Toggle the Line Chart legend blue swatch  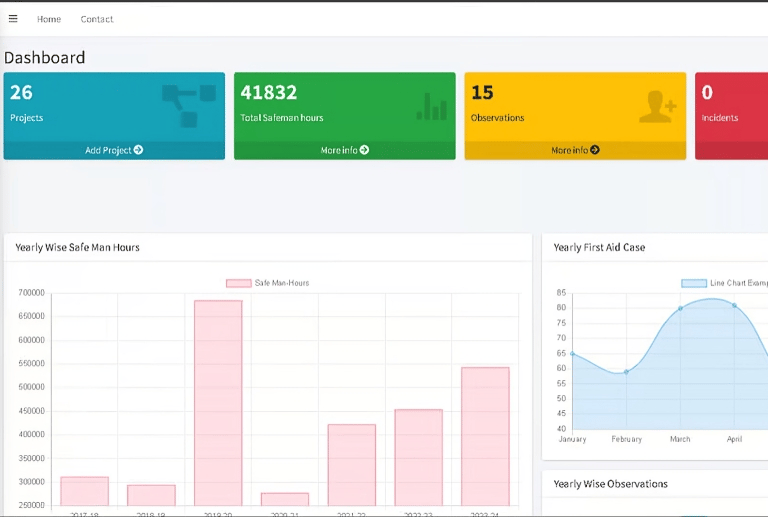pos(694,283)
